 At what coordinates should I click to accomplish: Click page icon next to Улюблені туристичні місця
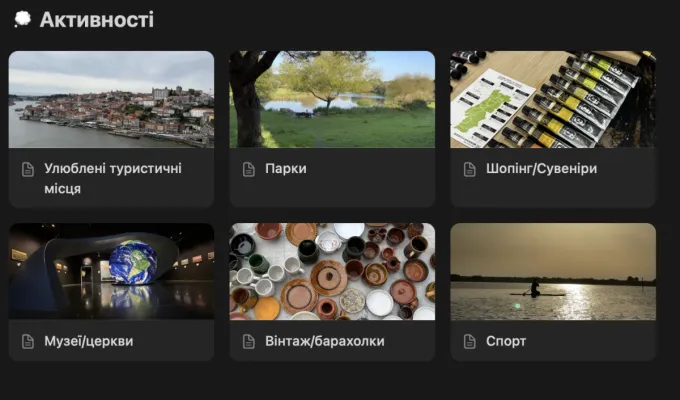(28, 169)
